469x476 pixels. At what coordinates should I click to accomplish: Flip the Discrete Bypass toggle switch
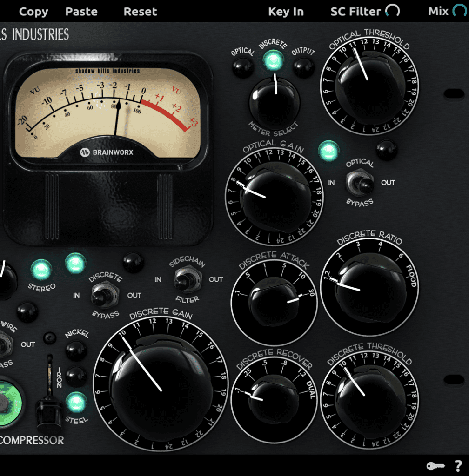pos(105,295)
